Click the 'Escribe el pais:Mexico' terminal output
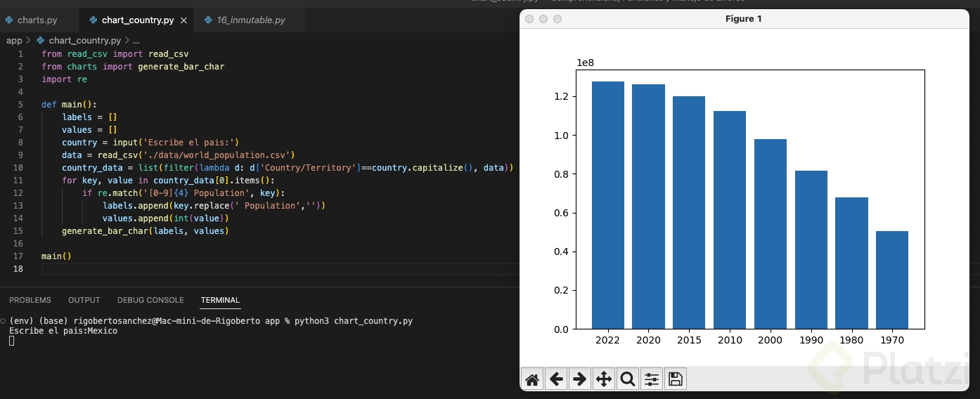Viewport: 980px width, 399px height. pos(63,330)
